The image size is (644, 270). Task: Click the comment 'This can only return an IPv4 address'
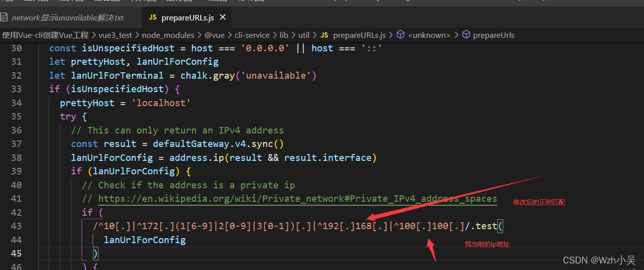(178, 131)
